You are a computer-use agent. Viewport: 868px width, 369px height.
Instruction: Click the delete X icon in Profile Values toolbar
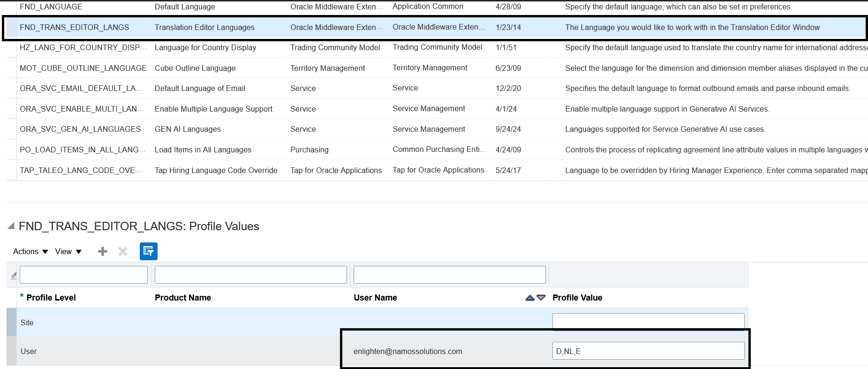(123, 251)
